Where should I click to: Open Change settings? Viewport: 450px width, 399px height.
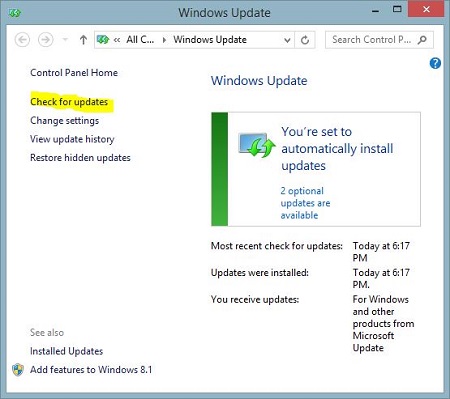[x=64, y=120]
